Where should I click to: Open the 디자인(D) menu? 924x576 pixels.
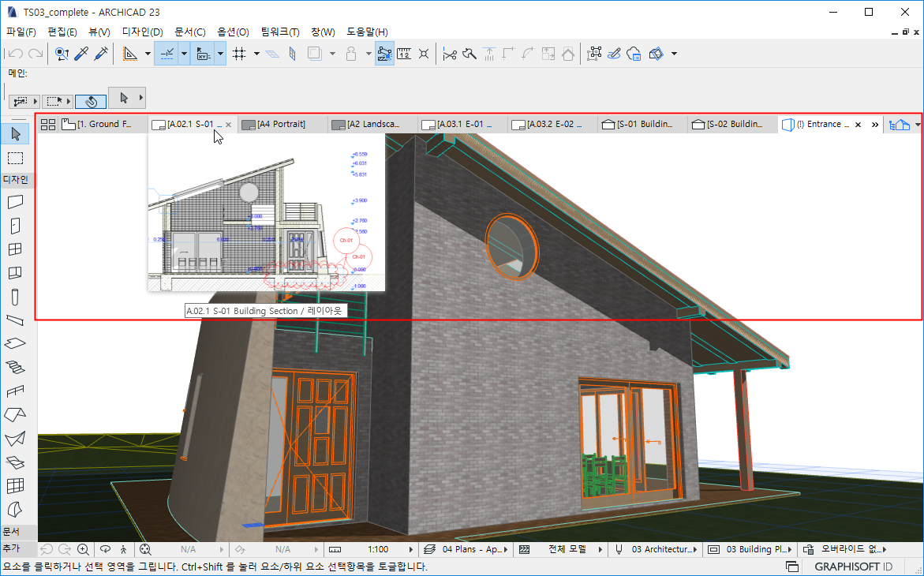[142, 32]
